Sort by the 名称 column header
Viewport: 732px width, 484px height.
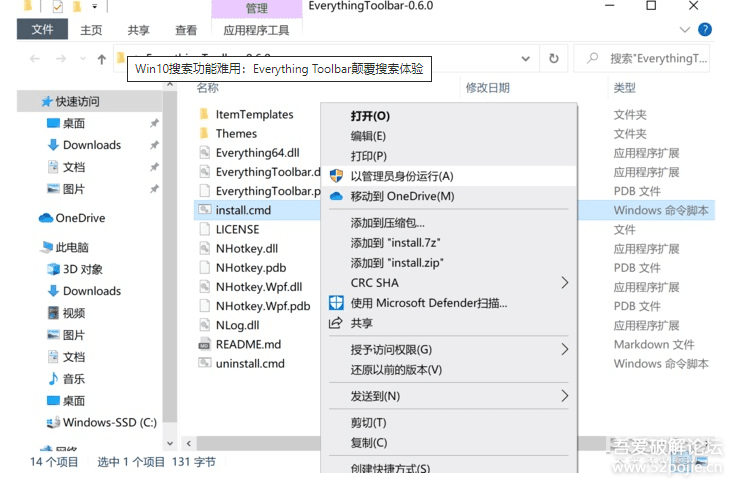pyautogui.click(x=208, y=88)
